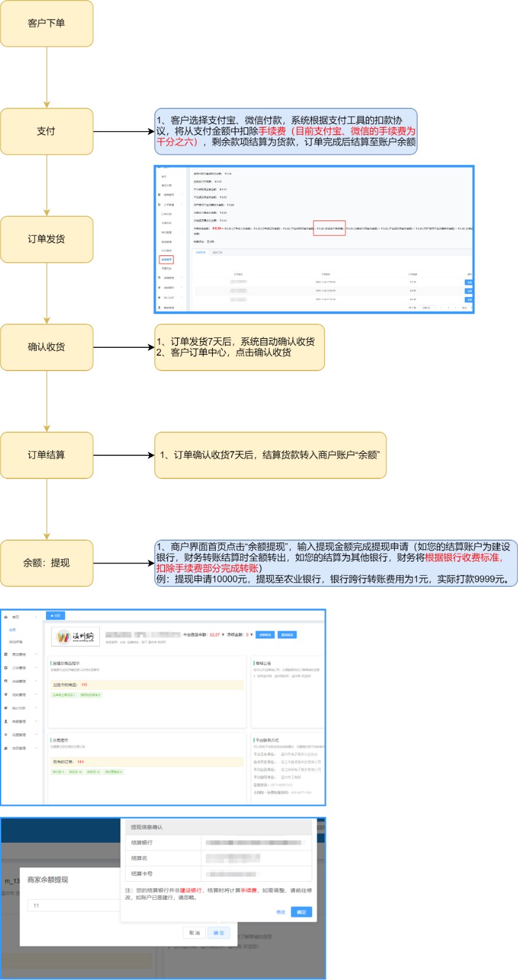The height and width of the screenshot is (980, 518).
Task: Click the 平台自营余额 82.07 value
Action: [x=215, y=635]
